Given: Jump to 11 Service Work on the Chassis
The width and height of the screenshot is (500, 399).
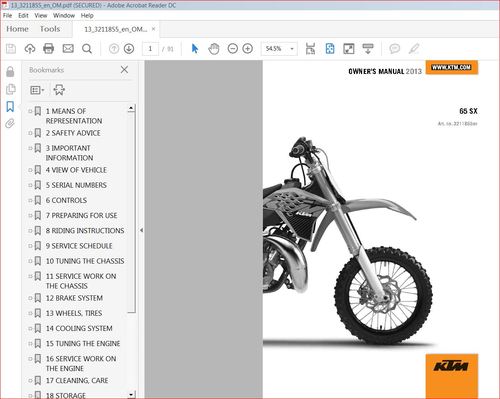Looking at the screenshot, I should pos(81,281).
